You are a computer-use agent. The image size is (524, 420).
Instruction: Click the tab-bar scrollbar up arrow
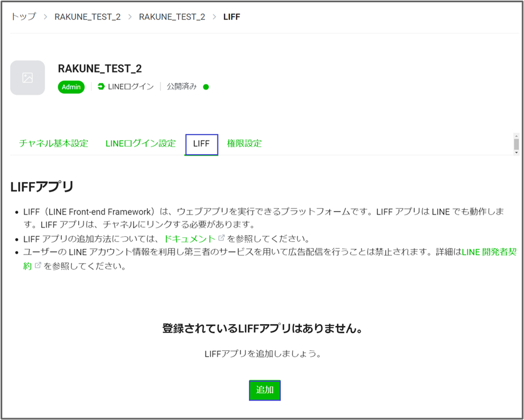pos(517,136)
